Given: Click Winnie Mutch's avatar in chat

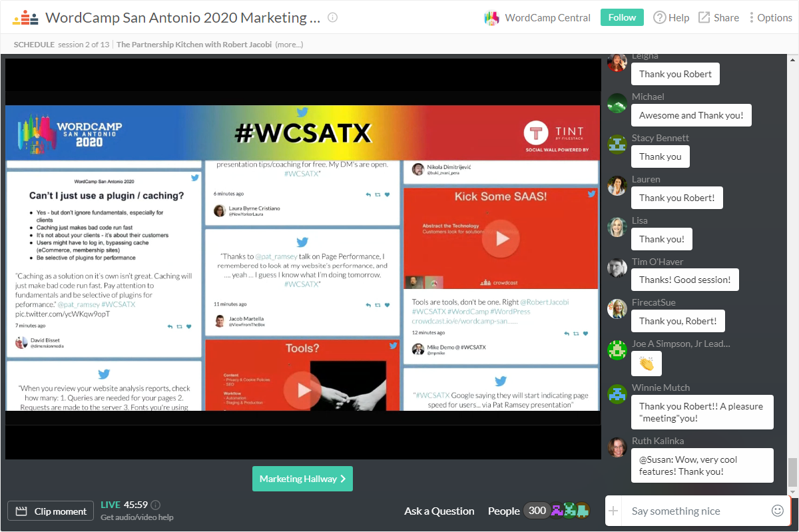Looking at the screenshot, I should coord(617,394).
